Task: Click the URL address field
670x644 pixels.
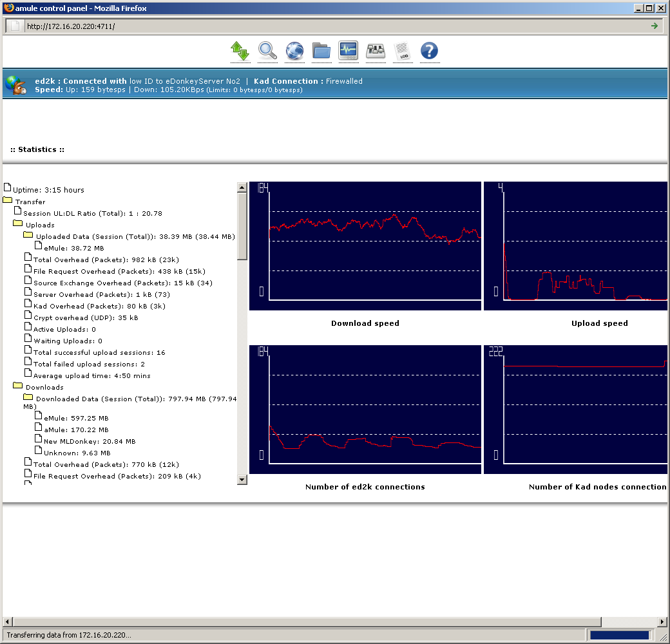Action: [x=336, y=26]
